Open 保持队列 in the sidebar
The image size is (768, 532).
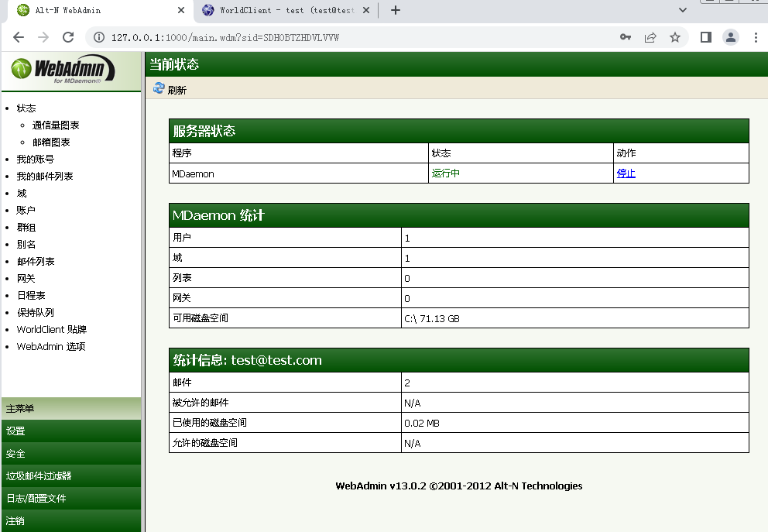(36, 313)
